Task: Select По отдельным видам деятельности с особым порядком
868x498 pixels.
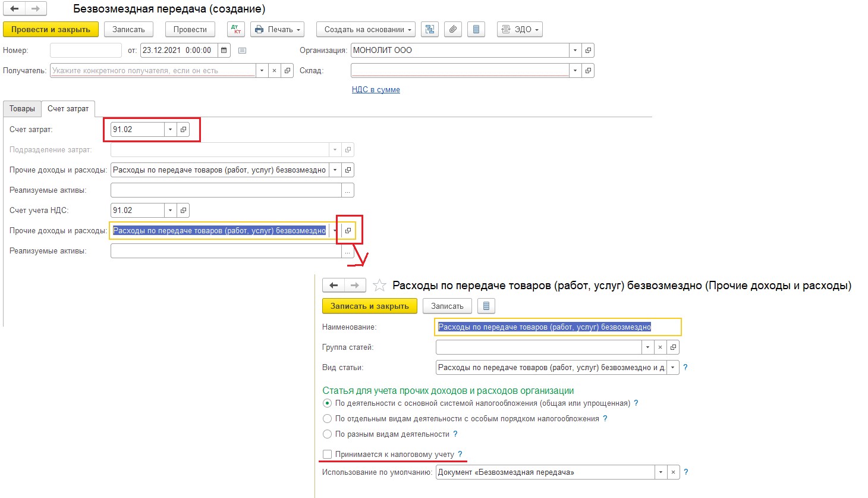Action: point(327,418)
